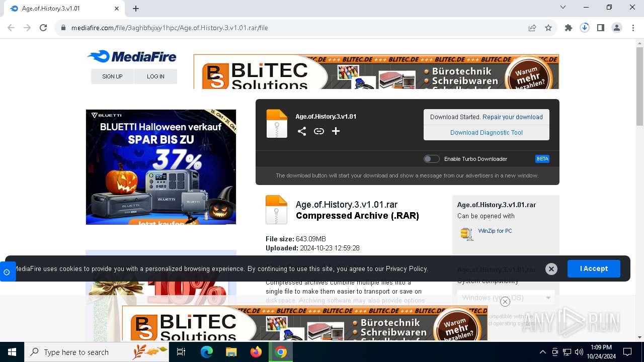Click the LOG IN button
This screenshot has height=362, width=644.
coord(155,76)
